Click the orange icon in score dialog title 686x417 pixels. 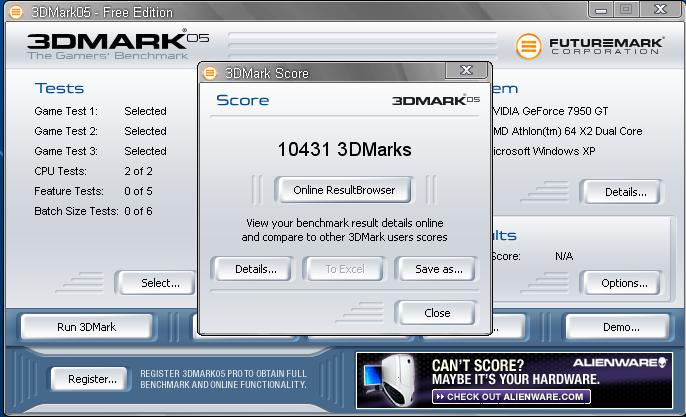pos(210,73)
